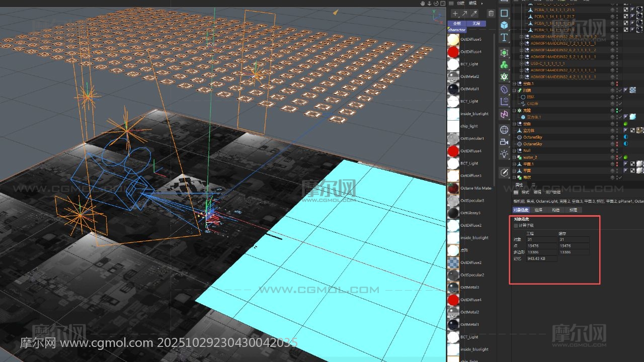Select the Text spline tool icon
This screenshot has height=362, width=644.
pyautogui.click(x=504, y=38)
